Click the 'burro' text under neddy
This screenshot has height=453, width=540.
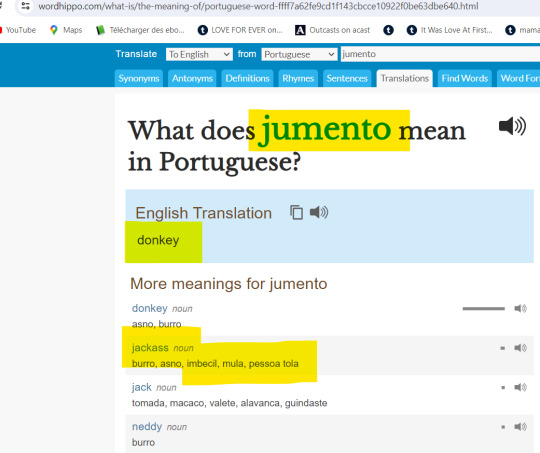pyautogui.click(x=143, y=442)
